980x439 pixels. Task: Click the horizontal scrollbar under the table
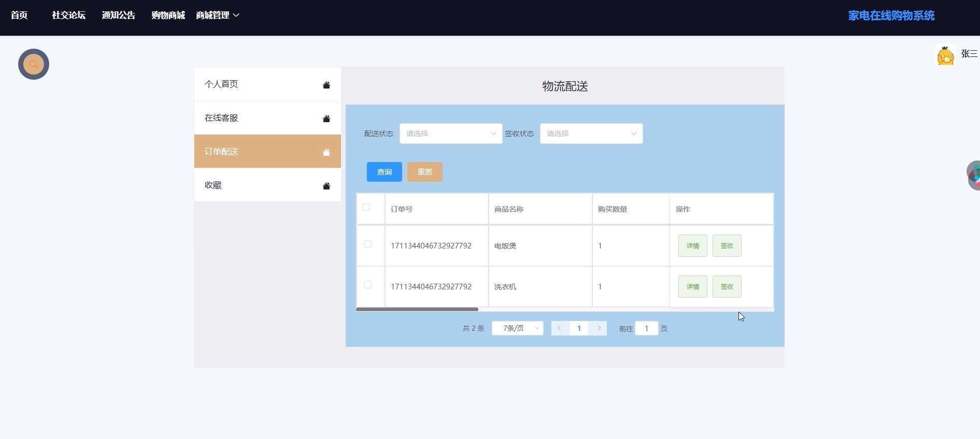coord(417,309)
